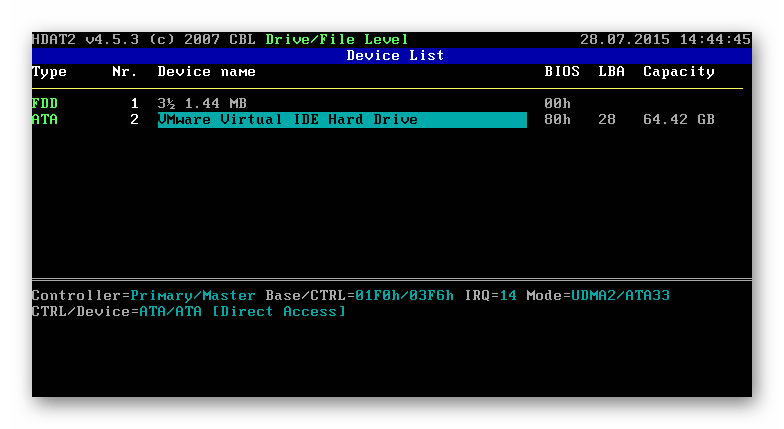The height and width of the screenshot is (429, 784).
Task: Click the 80h BIOS value
Action: click(x=558, y=120)
